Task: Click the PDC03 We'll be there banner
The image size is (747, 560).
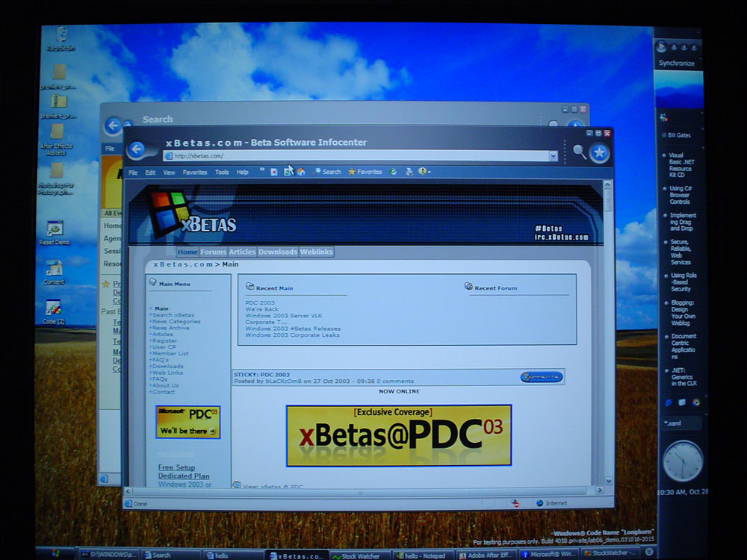Action: [187, 422]
